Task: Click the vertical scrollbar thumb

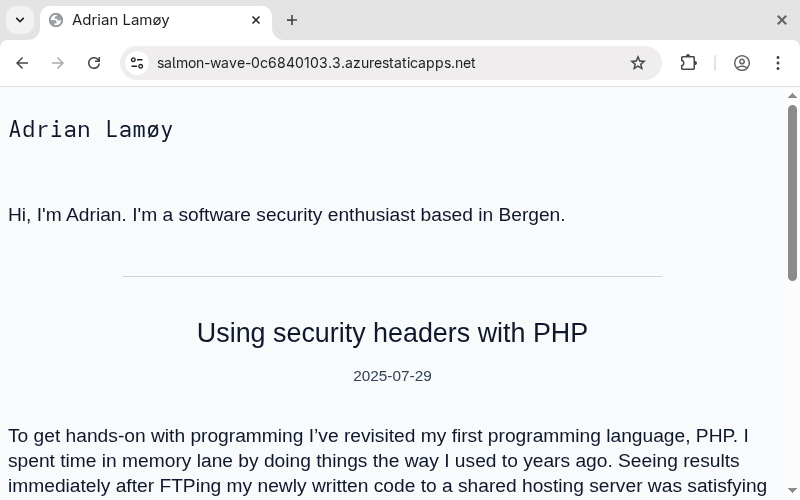Action: click(792, 190)
